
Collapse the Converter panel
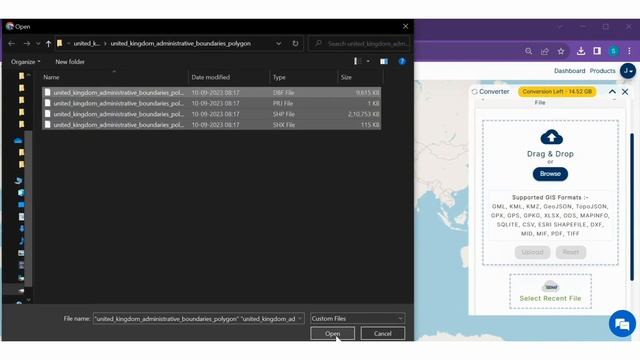coord(612,92)
